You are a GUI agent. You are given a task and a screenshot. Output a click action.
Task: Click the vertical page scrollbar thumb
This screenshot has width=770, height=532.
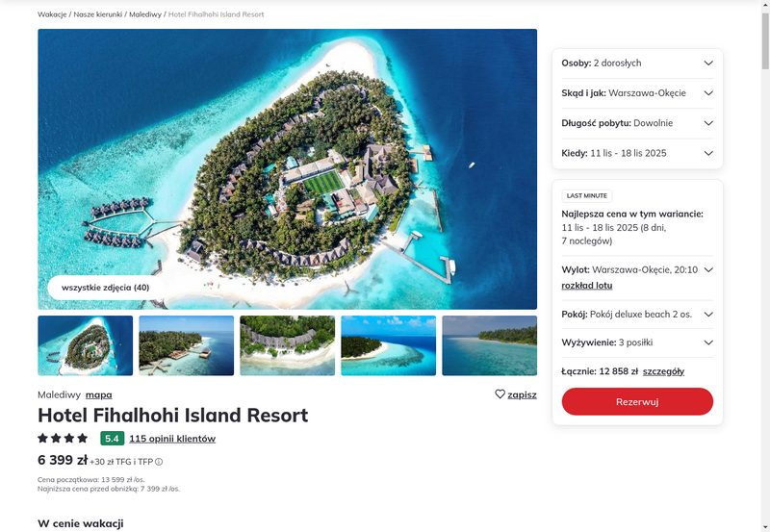click(x=765, y=40)
